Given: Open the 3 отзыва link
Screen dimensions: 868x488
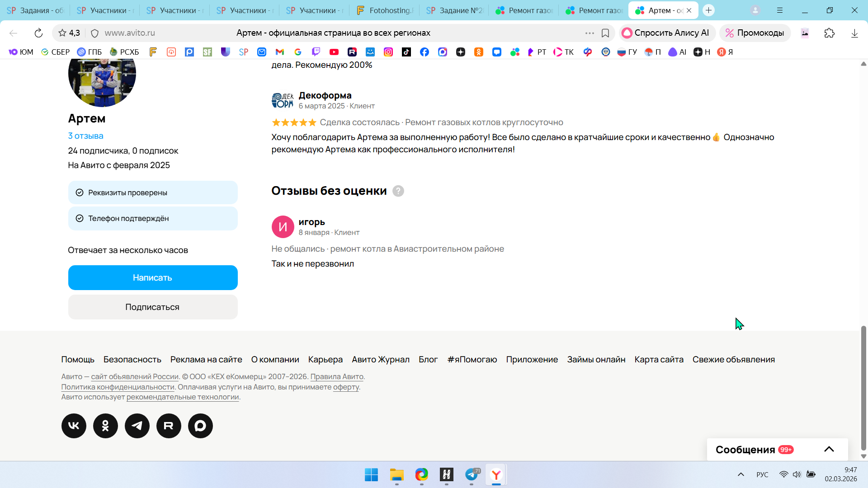Looking at the screenshot, I should click(x=85, y=136).
